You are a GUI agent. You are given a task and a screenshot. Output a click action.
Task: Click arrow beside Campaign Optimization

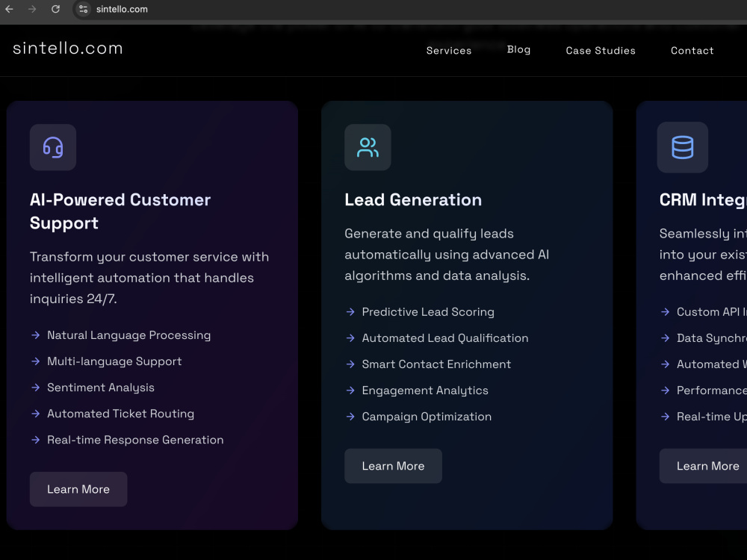pyautogui.click(x=350, y=417)
